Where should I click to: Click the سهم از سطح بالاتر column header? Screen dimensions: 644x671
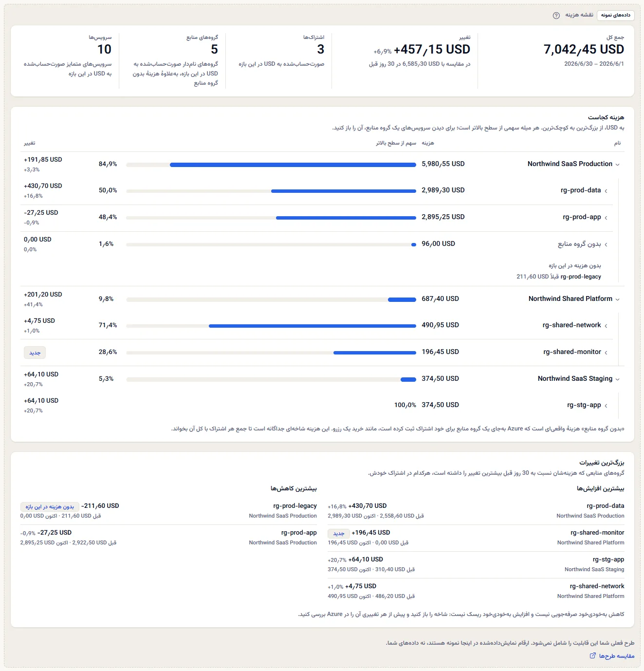point(396,143)
